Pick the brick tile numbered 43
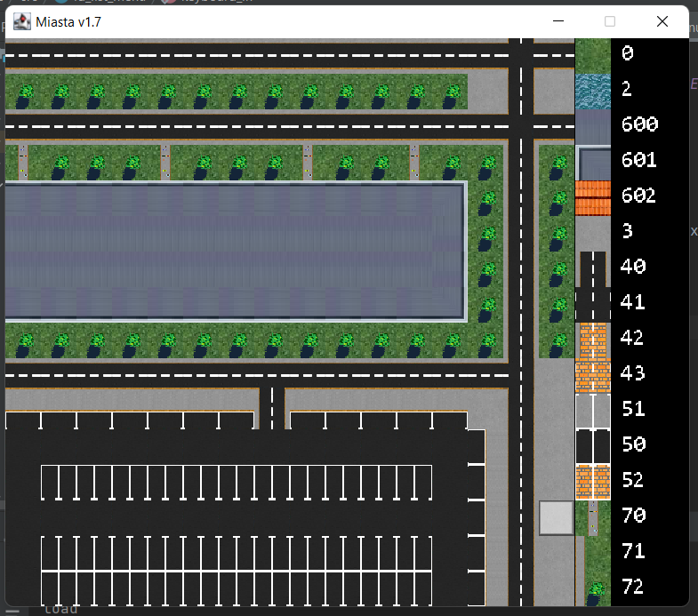This screenshot has height=616, width=698. (593, 375)
